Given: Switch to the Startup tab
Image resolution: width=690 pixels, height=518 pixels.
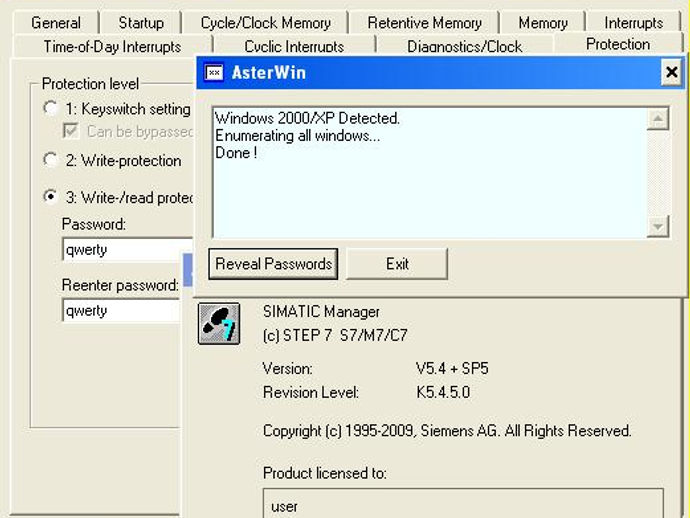Looking at the screenshot, I should 141,22.
